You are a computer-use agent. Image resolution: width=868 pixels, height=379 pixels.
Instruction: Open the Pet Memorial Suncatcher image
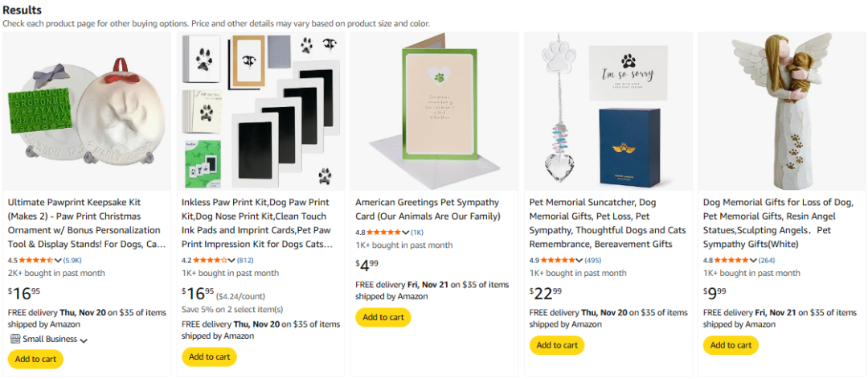[x=608, y=111]
